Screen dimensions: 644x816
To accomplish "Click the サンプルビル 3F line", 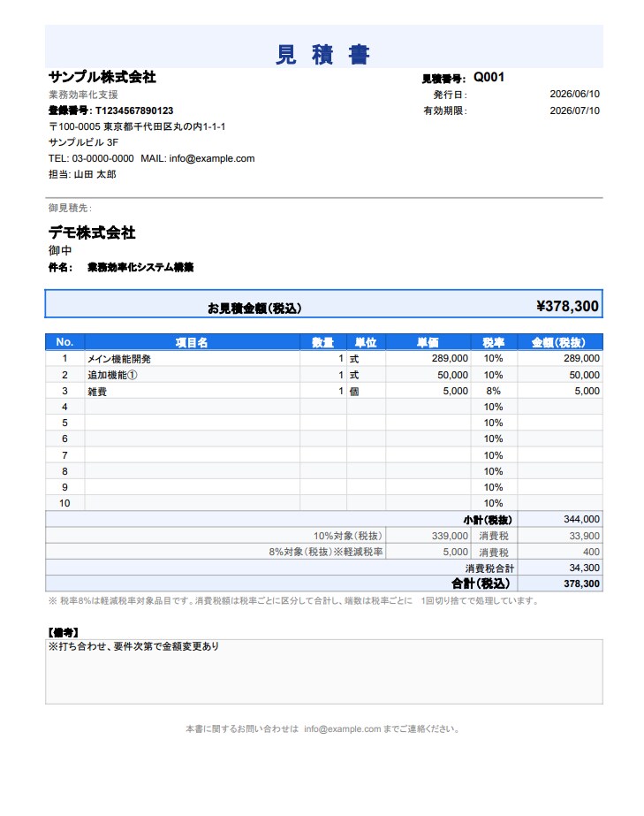I will pos(83,142).
